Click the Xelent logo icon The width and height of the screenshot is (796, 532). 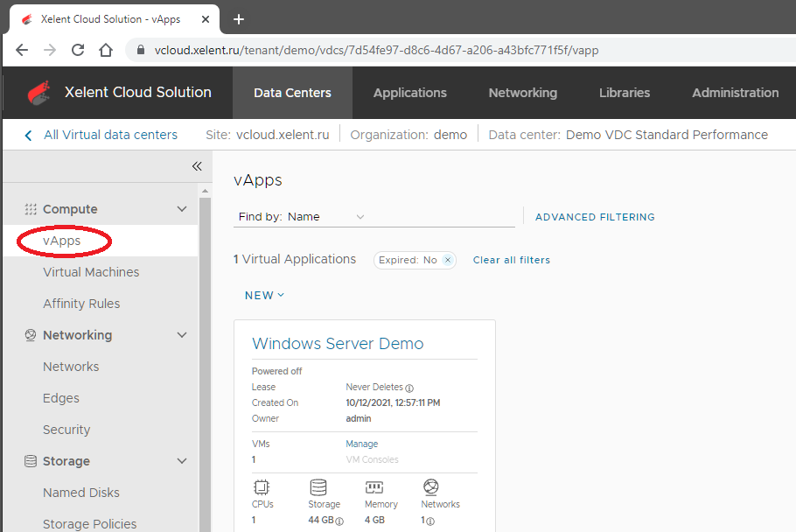(x=39, y=93)
